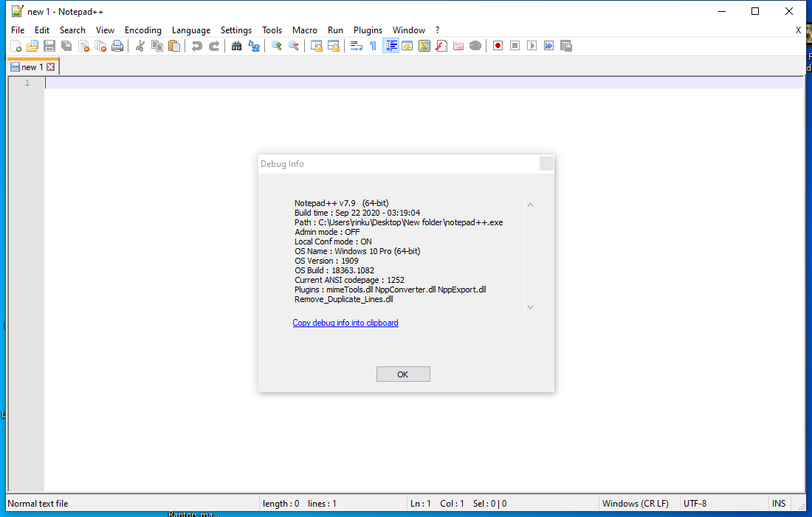The width and height of the screenshot is (812, 517).
Task: Close the Debug Info dialog
Action: tap(546, 164)
